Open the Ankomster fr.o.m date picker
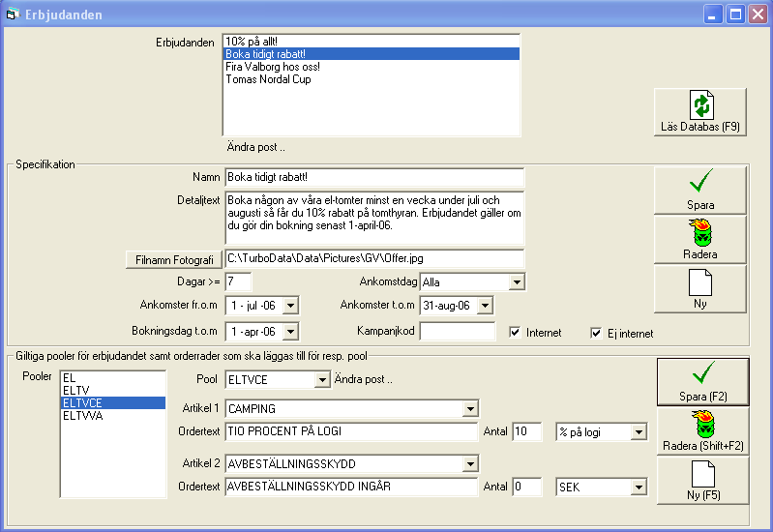 tap(291, 306)
